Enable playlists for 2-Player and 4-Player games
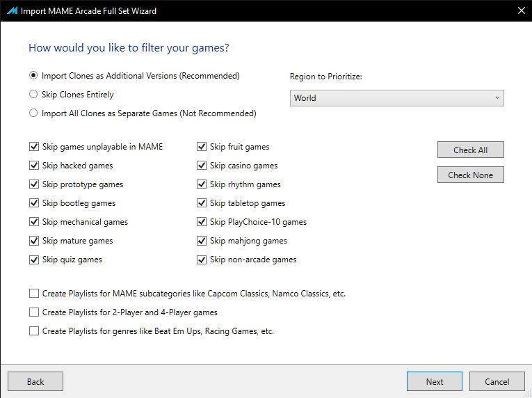 pyautogui.click(x=34, y=312)
